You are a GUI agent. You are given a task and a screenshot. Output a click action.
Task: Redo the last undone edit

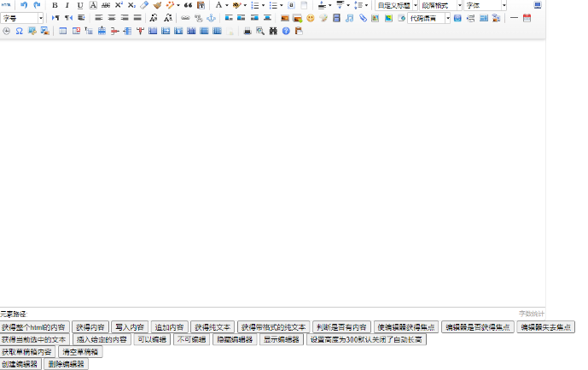coord(37,5)
